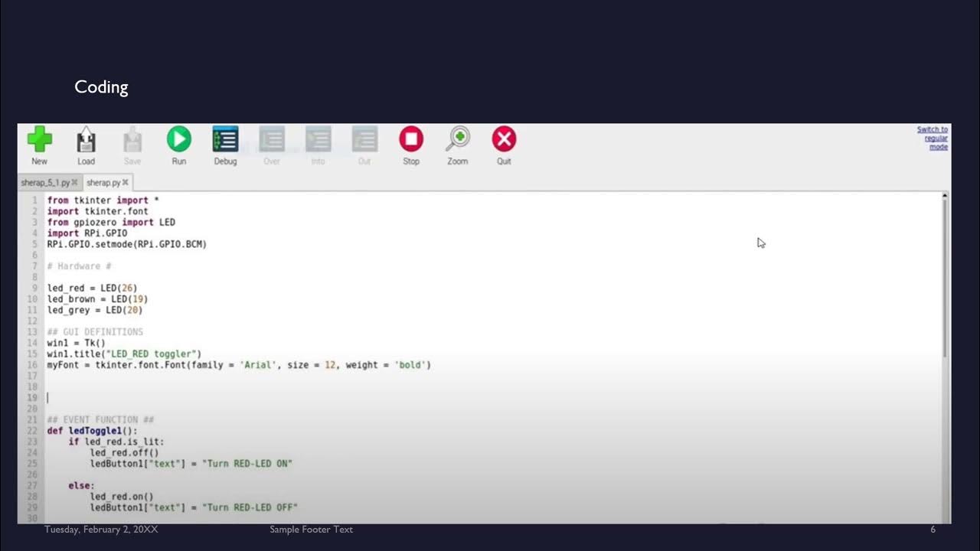
Task: Click the Switch to regular mode link
Action: (933, 139)
